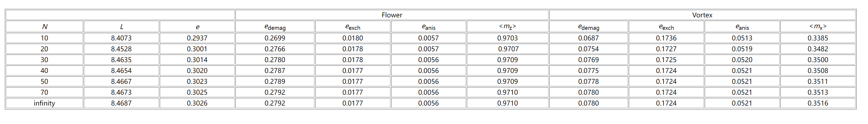Click the e value 0.2937
This screenshot has width=868, height=124.
click(x=197, y=38)
